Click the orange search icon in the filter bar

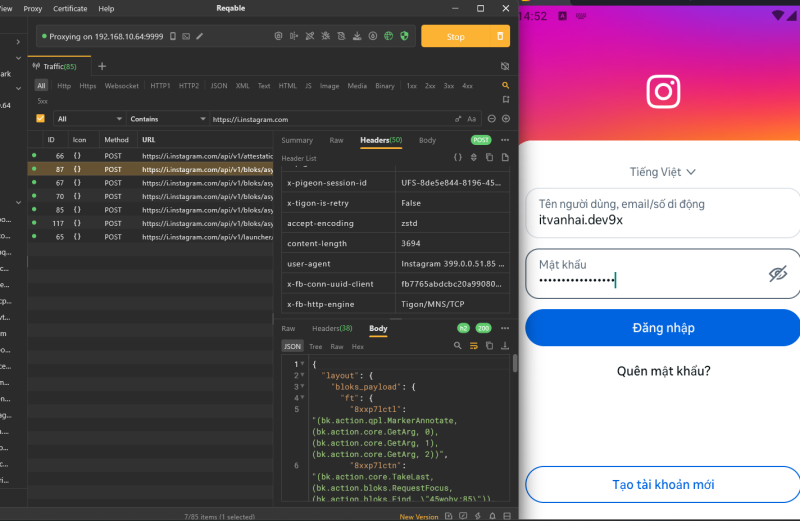[505, 86]
